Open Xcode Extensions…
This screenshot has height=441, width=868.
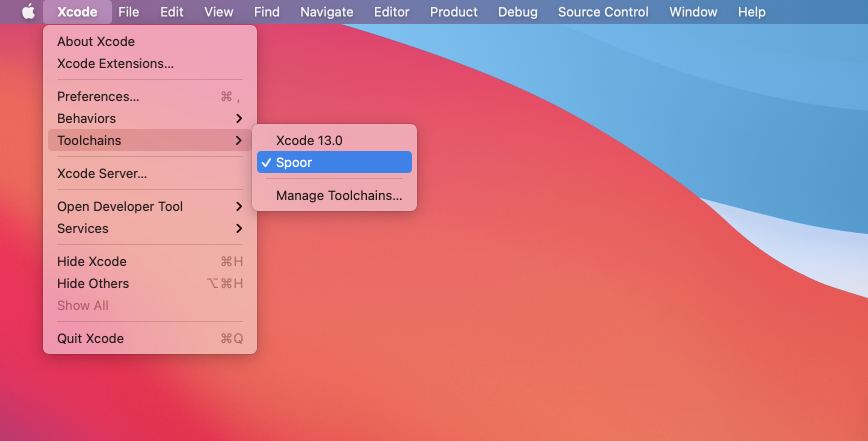[150, 63]
